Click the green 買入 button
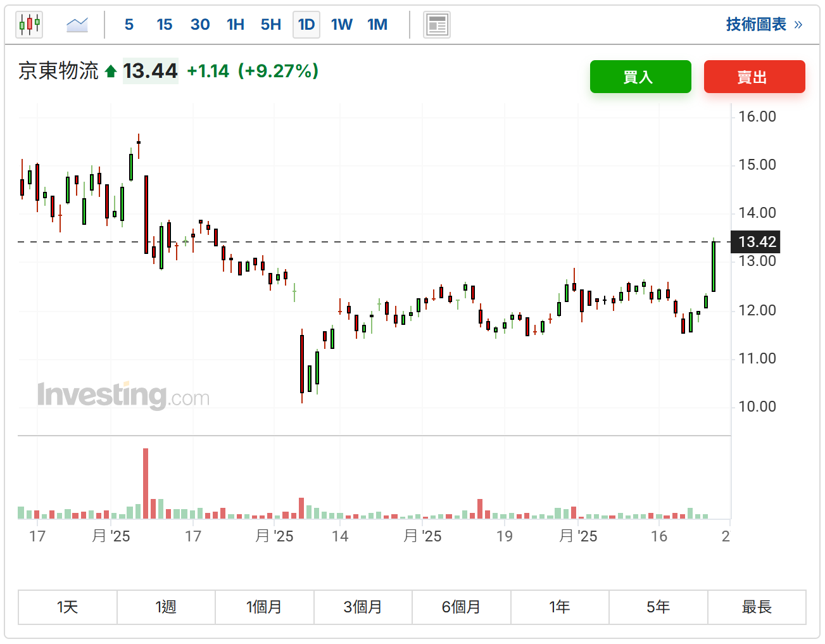This screenshot has height=644, width=825. coord(641,77)
